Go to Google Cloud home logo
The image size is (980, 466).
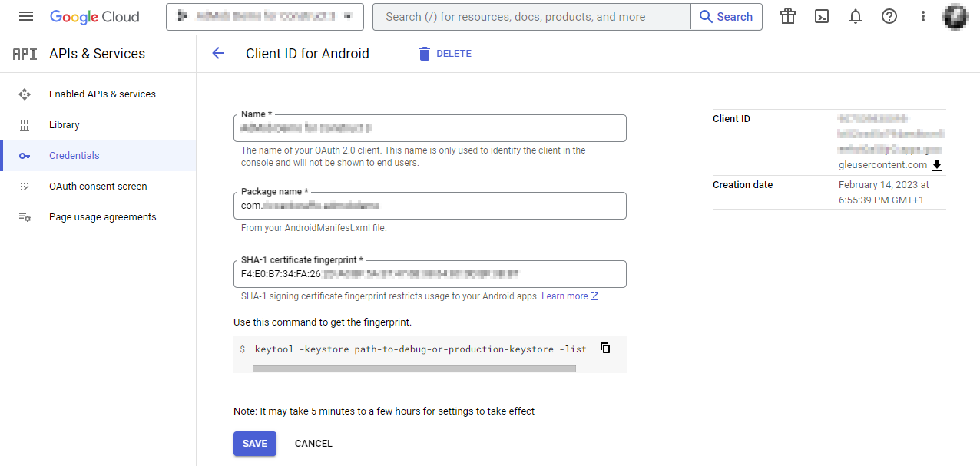94,17
